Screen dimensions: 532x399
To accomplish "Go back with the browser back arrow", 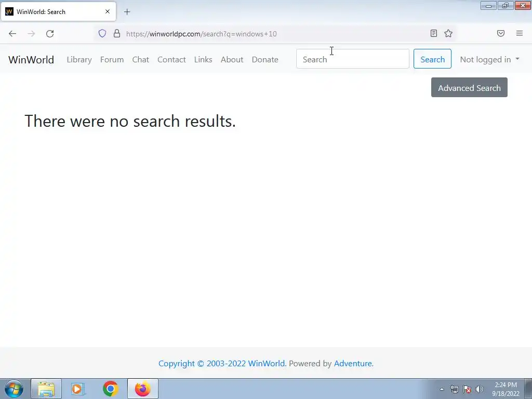I will coord(12,34).
